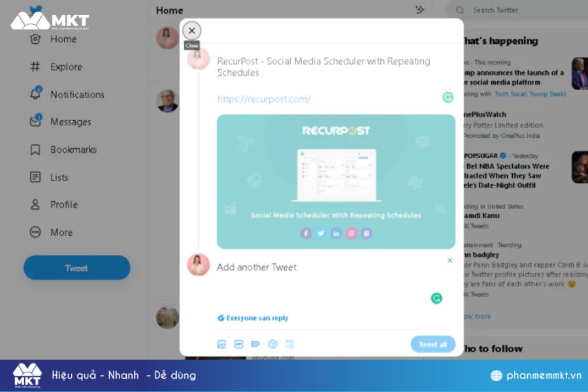Open the More menu in the sidebar
Viewport: 588px width, 392px height.
51,232
